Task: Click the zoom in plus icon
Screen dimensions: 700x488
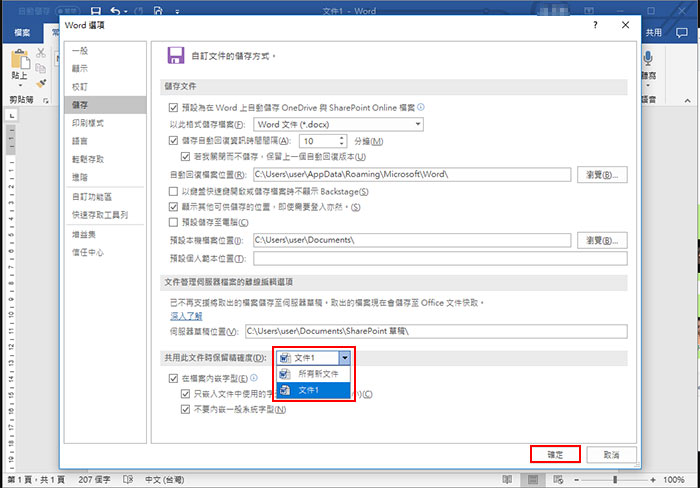Action: coord(653,480)
